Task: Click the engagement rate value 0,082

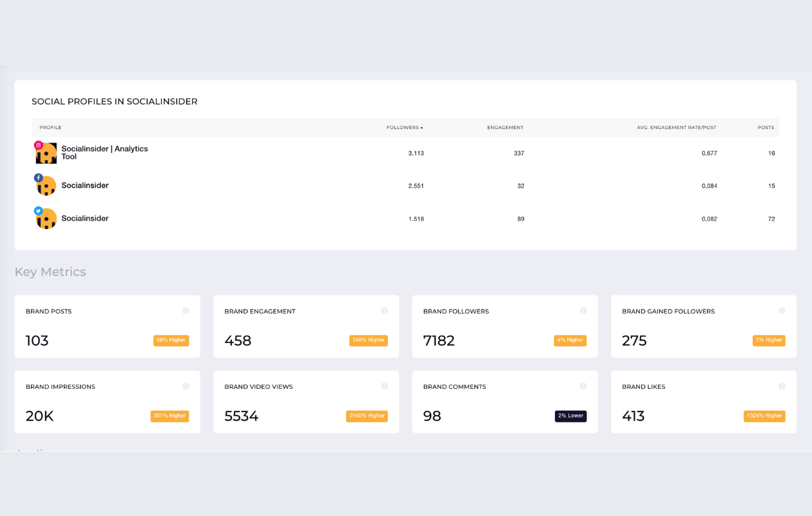Action: (x=710, y=219)
